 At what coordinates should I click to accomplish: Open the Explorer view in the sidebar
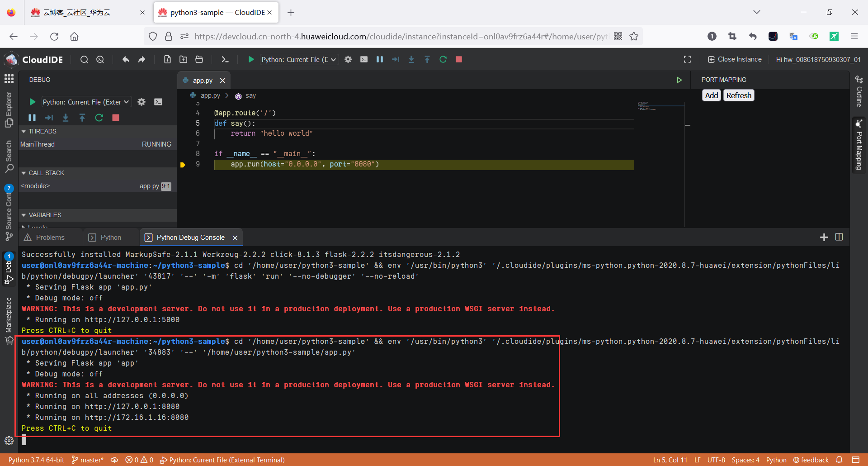(x=9, y=109)
